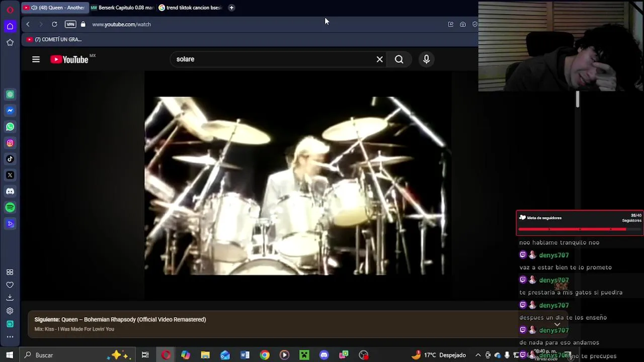This screenshot has width=644, height=362.
Task: Click the scrollbar thumb below the webcam
Action: click(x=578, y=99)
